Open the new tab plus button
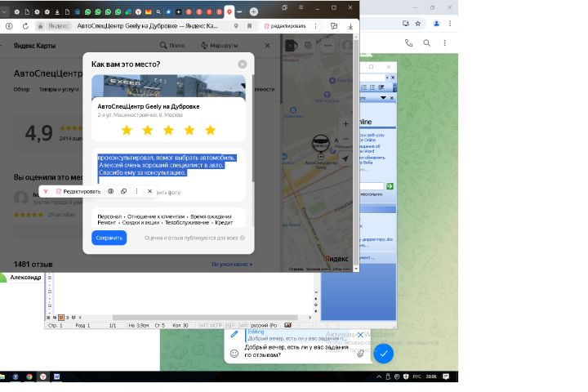The height and width of the screenshot is (392, 588). [x=254, y=11]
